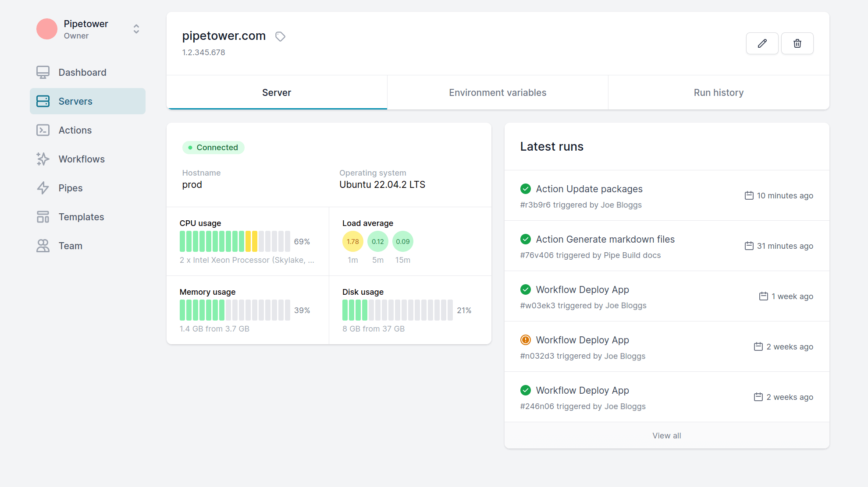Click the favorite tag icon next to pipetower.com

(x=280, y=36)
